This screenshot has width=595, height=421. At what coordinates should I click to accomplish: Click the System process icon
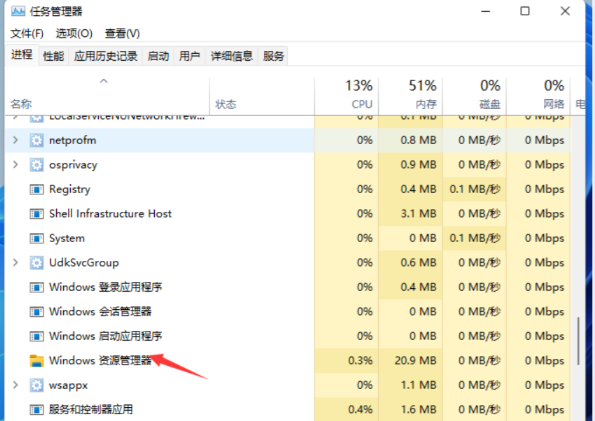click(36, 238)
